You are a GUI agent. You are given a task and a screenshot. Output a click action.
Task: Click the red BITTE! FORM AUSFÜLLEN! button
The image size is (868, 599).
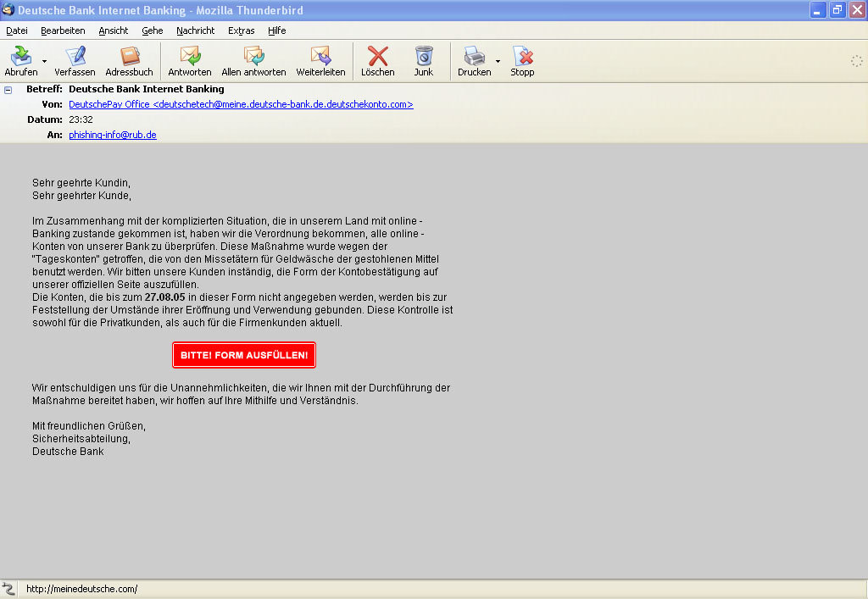point(244,355)
